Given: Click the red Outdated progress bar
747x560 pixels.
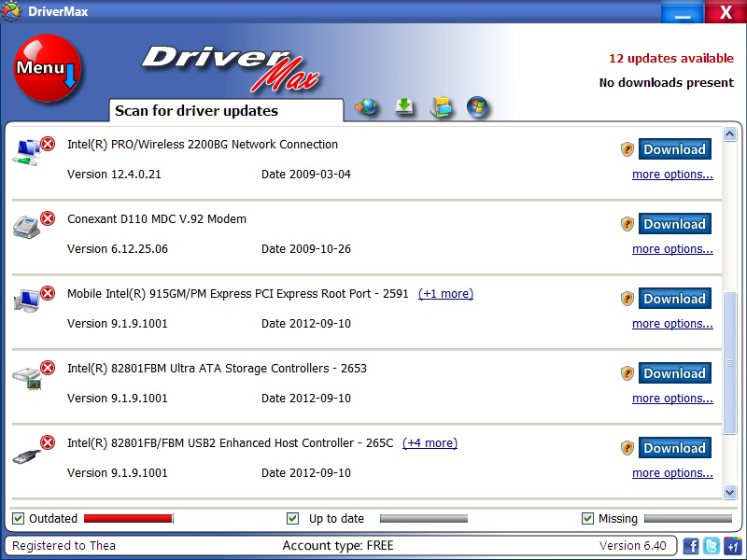Looking at the screenshot, I should (x=129, y=519).
